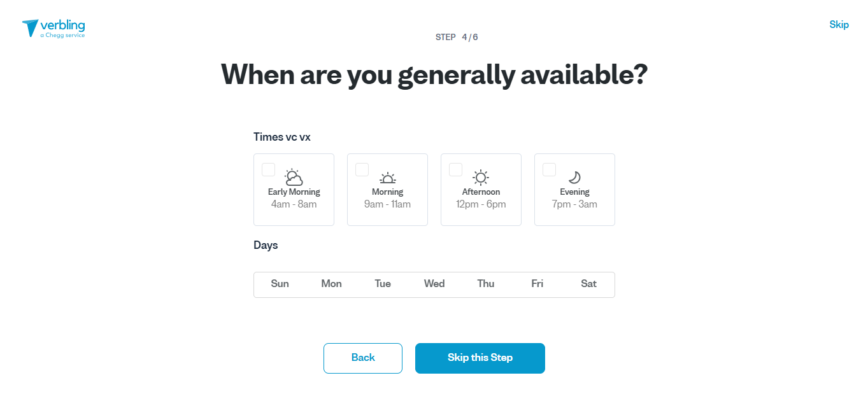868x401 pixels.
Task: Click the verbling logo
Action: click(53, 27)
